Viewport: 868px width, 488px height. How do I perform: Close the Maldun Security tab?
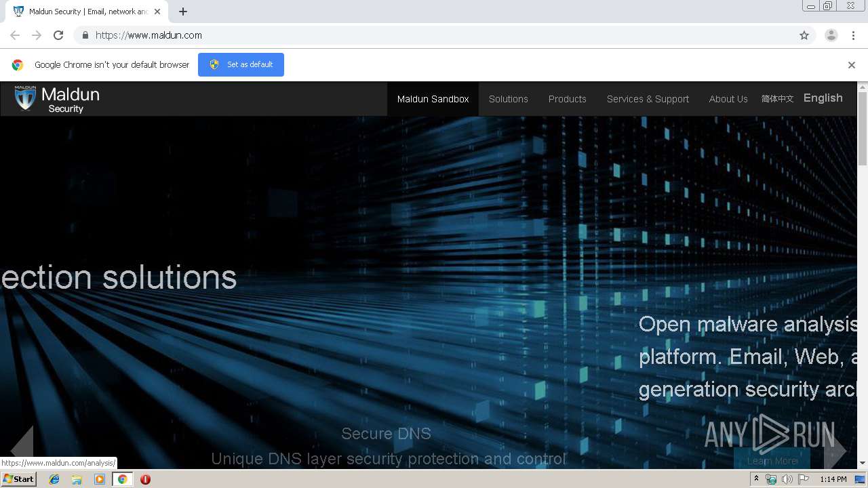point(157,12)
